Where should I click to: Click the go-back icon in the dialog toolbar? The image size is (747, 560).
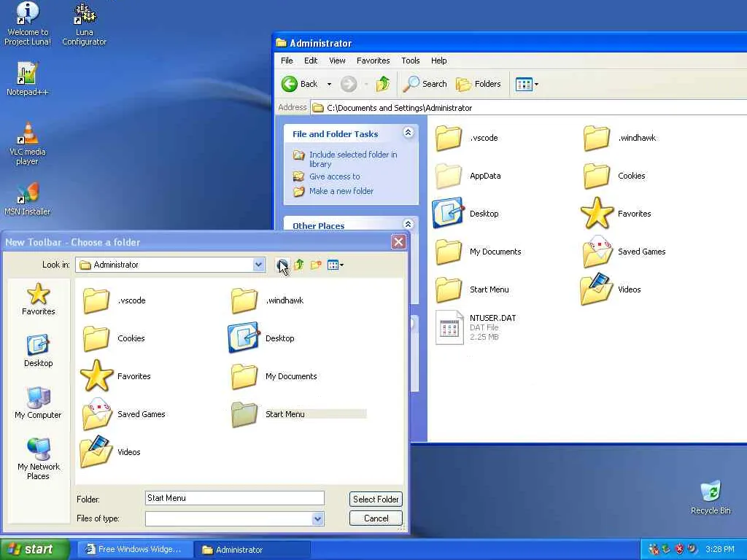point(282,265)
